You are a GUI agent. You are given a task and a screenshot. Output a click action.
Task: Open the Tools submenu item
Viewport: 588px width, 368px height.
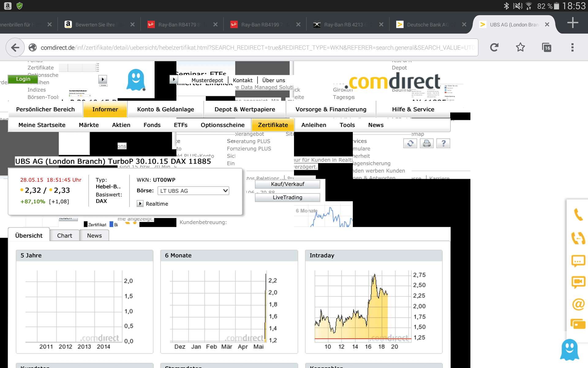click(x=347, y=125)
